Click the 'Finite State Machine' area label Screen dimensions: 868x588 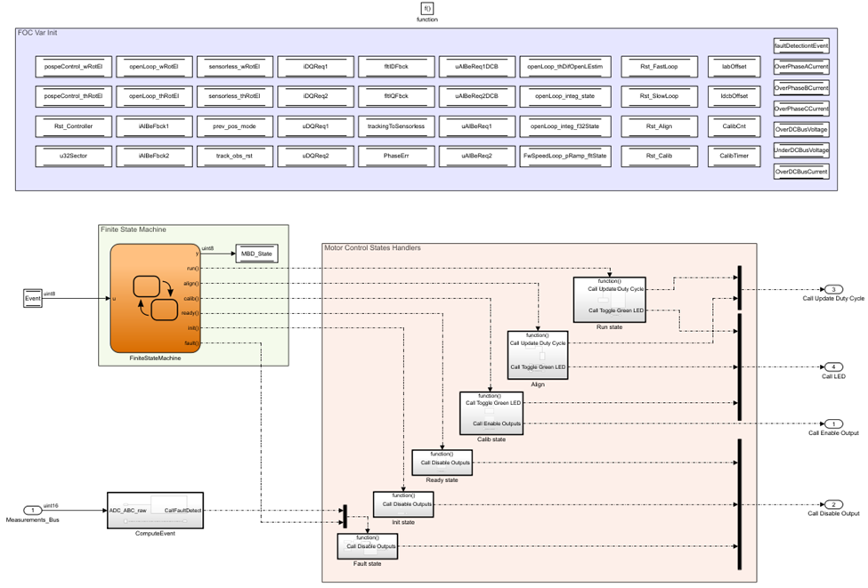point(134,230)
